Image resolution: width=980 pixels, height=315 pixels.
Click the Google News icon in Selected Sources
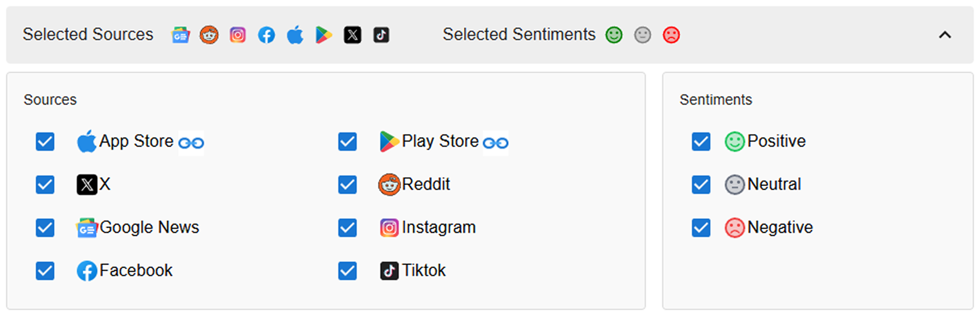(180, 35)
